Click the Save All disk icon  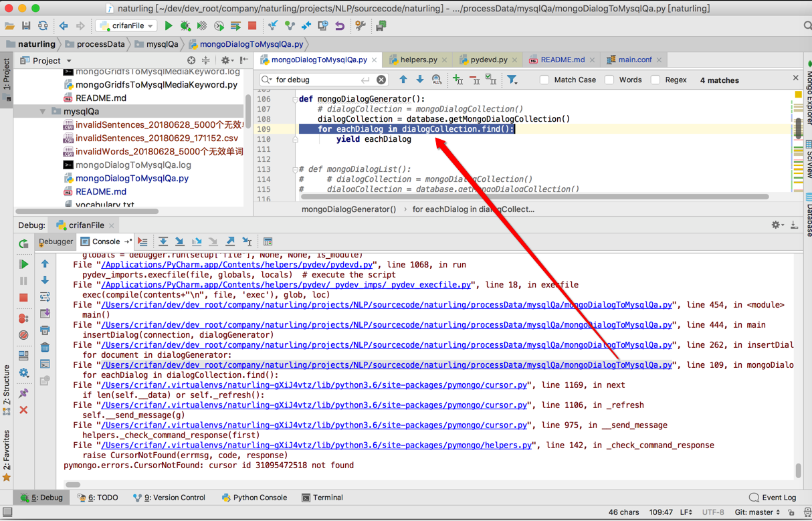26,26
